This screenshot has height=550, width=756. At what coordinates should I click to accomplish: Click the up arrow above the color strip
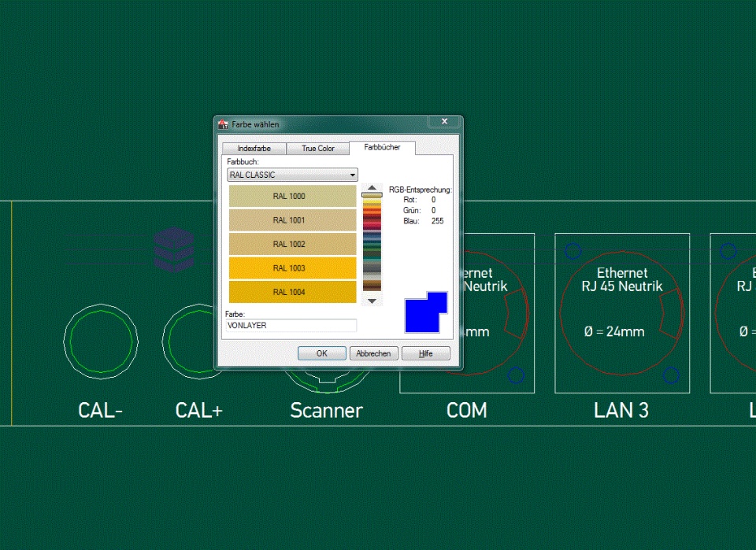(372, 187)
